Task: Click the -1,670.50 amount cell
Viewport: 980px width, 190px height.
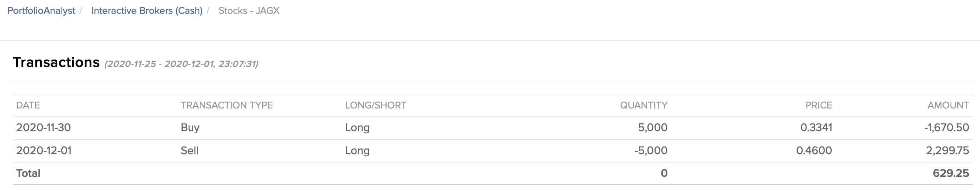Action: [x=946, y=128]
